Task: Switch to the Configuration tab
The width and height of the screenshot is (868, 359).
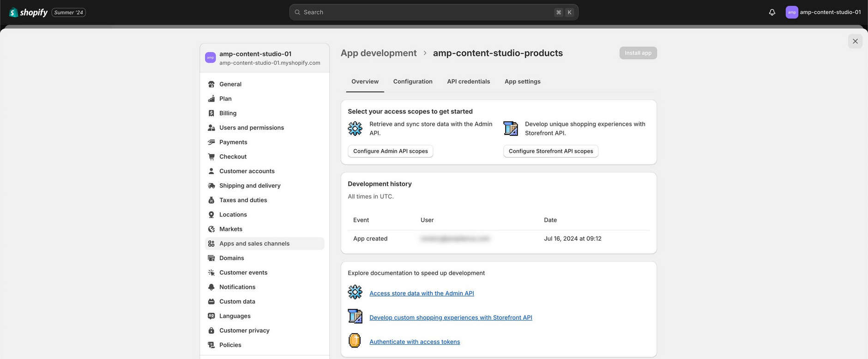Action: tap(413, 81)
